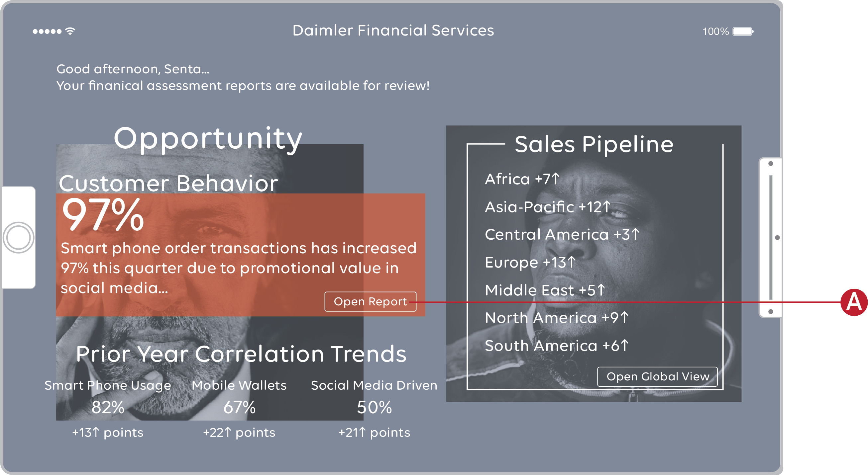
Task: Tap the battery icon in status bar
Action: [743, 32]
